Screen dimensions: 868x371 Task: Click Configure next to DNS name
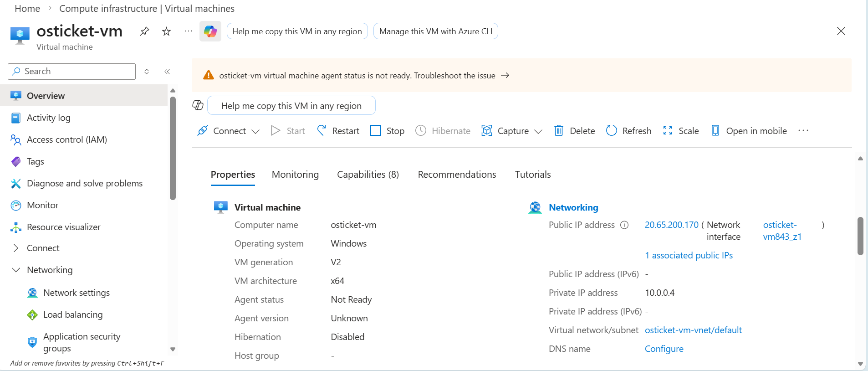coord(664,349)
